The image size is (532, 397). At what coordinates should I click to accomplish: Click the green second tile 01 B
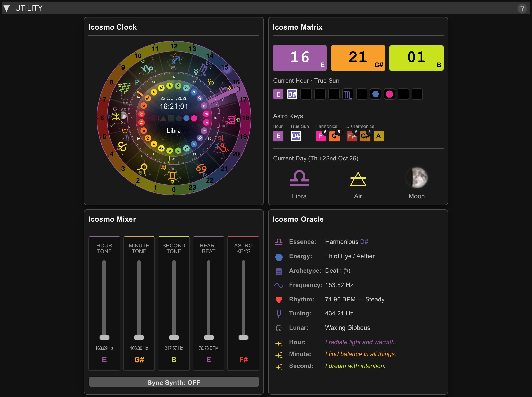tap(416, 58)
